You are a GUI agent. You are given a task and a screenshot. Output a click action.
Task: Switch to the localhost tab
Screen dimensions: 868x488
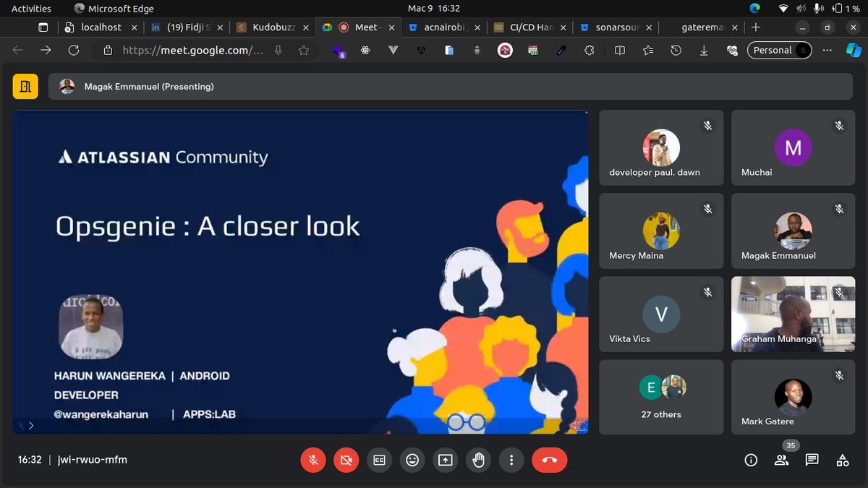coord(100,27)
